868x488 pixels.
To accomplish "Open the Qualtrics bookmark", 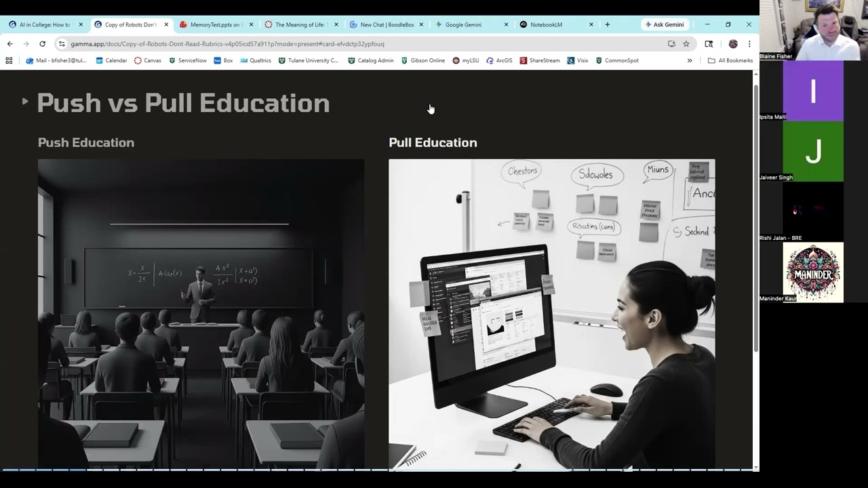I will [255, 60].
